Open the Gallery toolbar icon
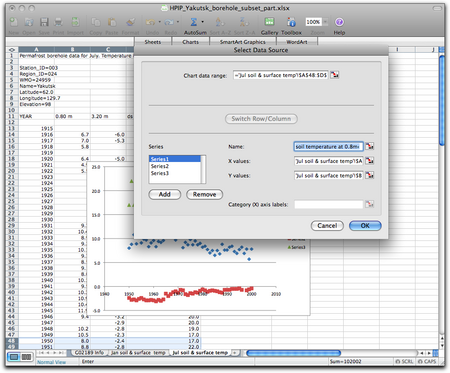450x373 pixels. tap(269, 22)
